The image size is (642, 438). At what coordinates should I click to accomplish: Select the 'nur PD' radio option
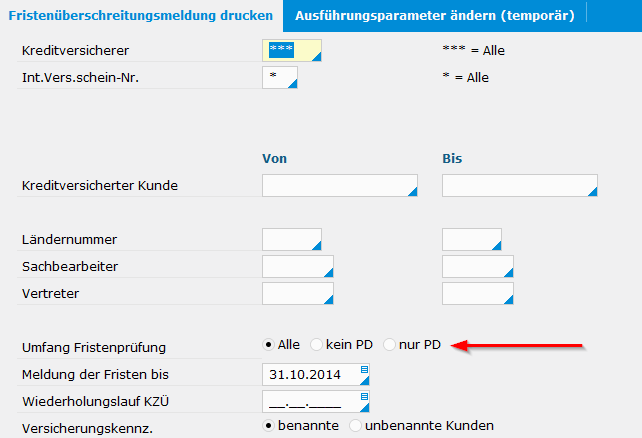point(389,345)
